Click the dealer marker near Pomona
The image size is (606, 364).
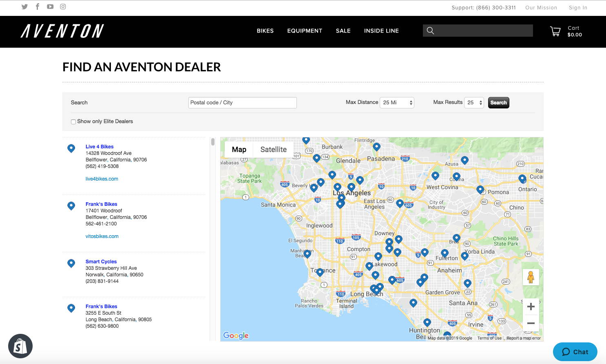[x=480, y=190]
